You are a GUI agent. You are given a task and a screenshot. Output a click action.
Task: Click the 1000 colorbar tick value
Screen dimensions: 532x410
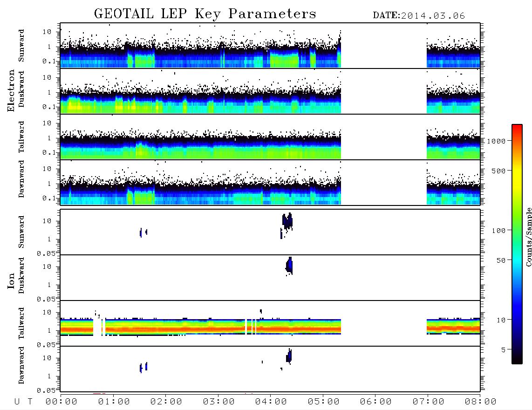coord(496,141)
